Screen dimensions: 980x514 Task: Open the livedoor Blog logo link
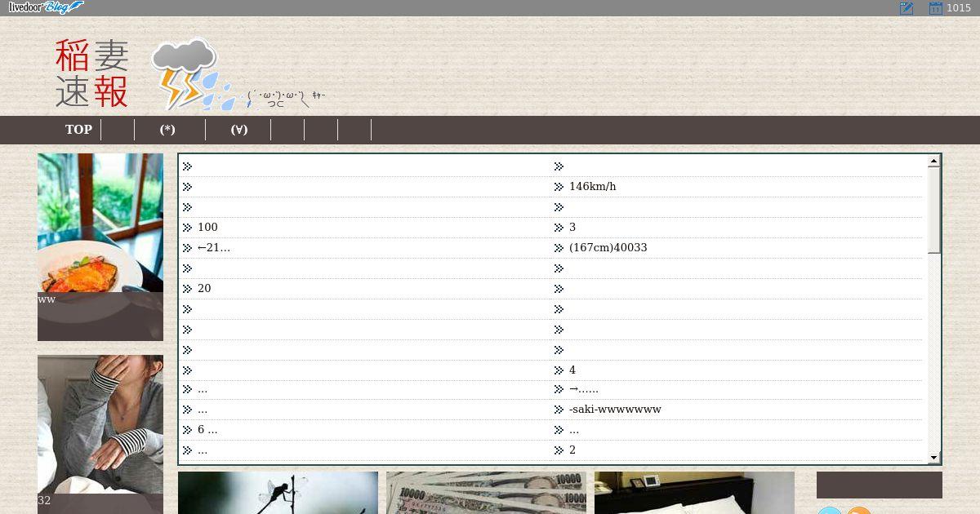pyautogui.click(x=46, y=7)
